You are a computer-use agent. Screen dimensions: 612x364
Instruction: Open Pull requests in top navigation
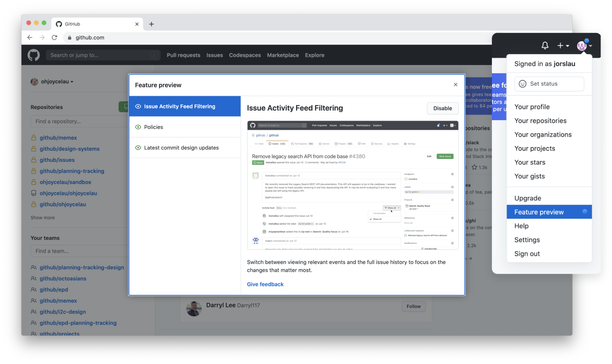183,55
